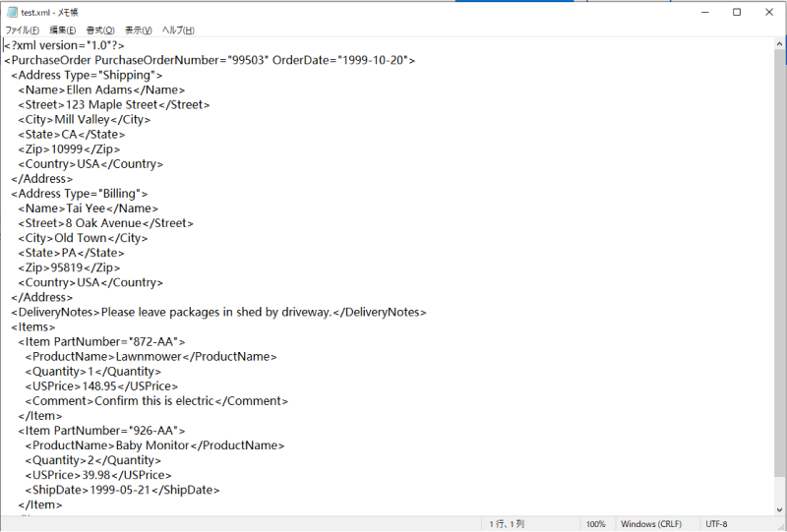787x532 pixels.
Task: Click the city Mill Valley
Action: click(x=82, y=119)
